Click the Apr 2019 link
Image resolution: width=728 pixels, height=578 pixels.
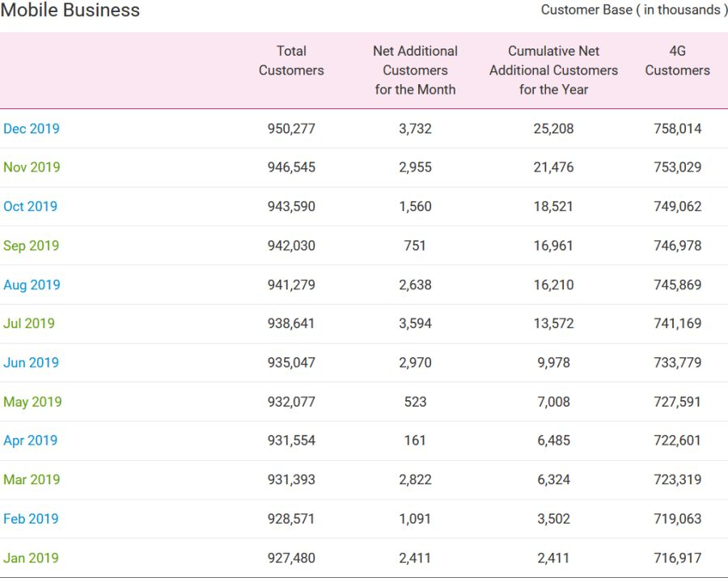click(31, 441)
